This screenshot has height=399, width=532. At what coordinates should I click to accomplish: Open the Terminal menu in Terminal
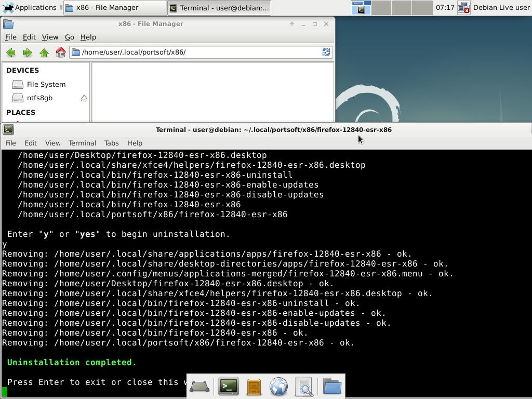pos(83,143)
